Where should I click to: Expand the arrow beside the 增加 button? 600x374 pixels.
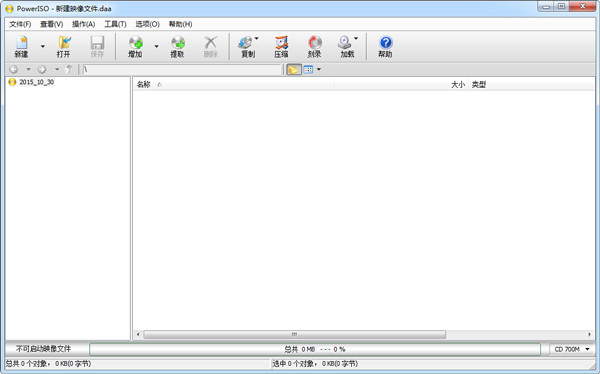click(157, 46)
